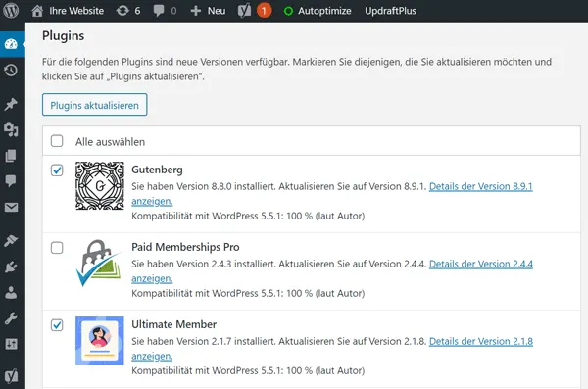Open the home icon for Ihre Website
The width and height of the screenshot is (588, 389).
click(x=37, y=11)
